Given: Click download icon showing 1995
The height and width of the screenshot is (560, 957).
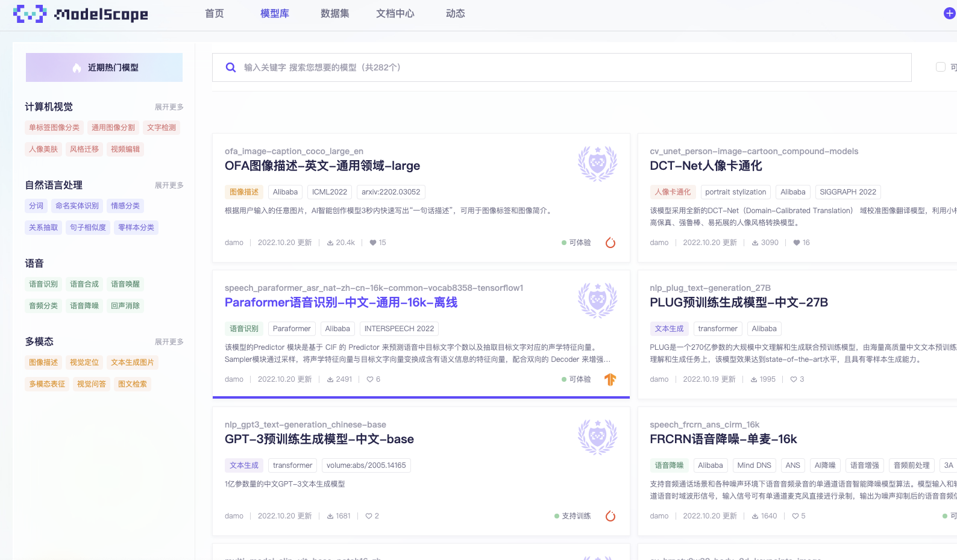Looking at the screenshot, I should (754, 379).
